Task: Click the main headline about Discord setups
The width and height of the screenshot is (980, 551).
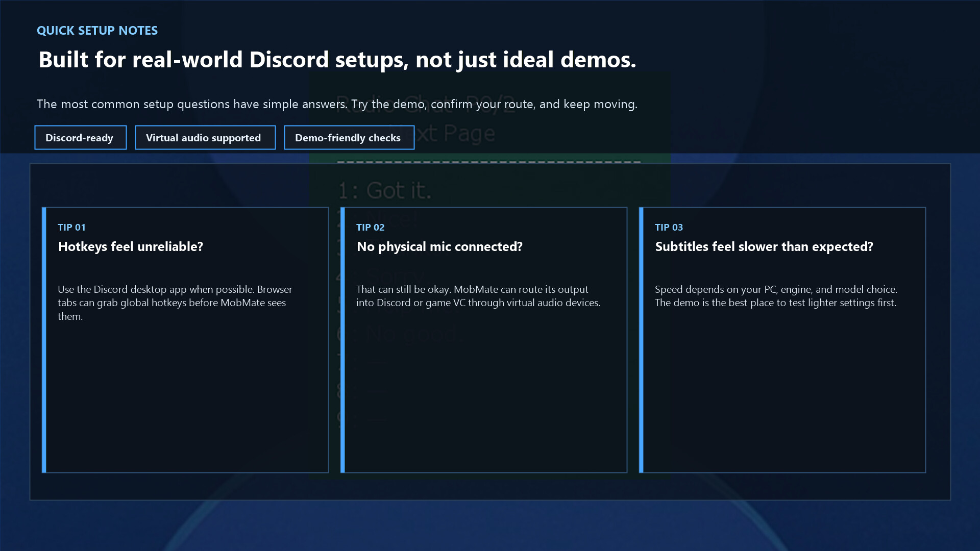Action: (x=337, y=60)
